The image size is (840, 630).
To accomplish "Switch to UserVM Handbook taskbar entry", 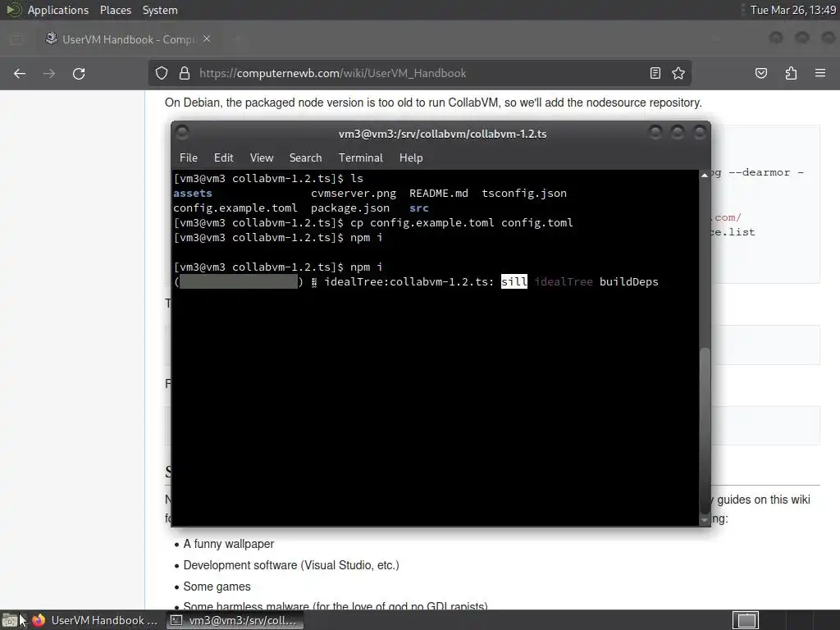I will point(95,620).
